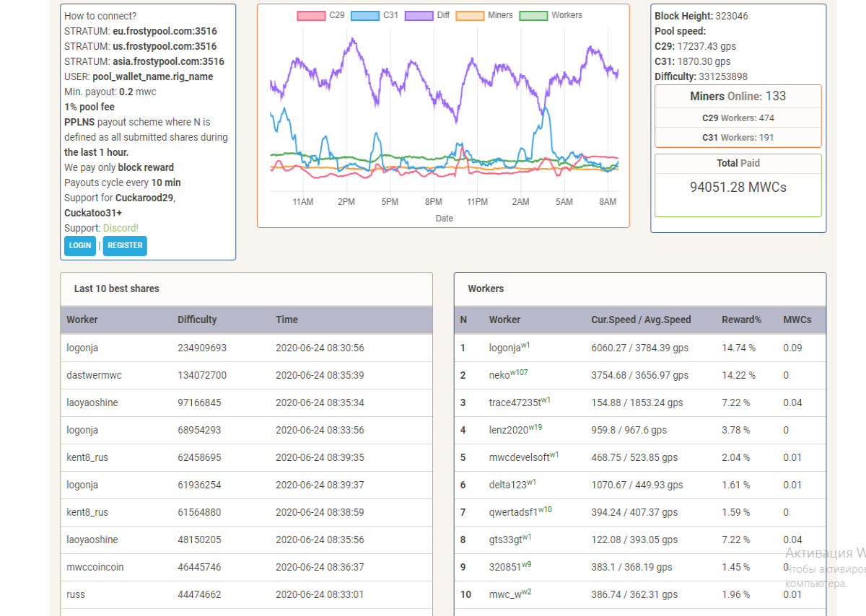Click the lenz2020 worker entry
The image size is (866, 616).
[x=515, y=429]
